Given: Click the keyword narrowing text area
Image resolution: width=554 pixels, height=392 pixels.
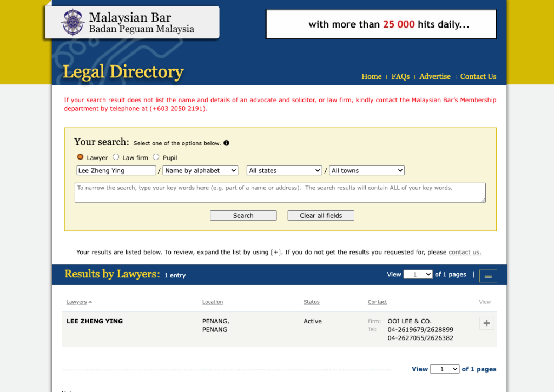Looking at the screenshot, I should (x=280, y=193).
